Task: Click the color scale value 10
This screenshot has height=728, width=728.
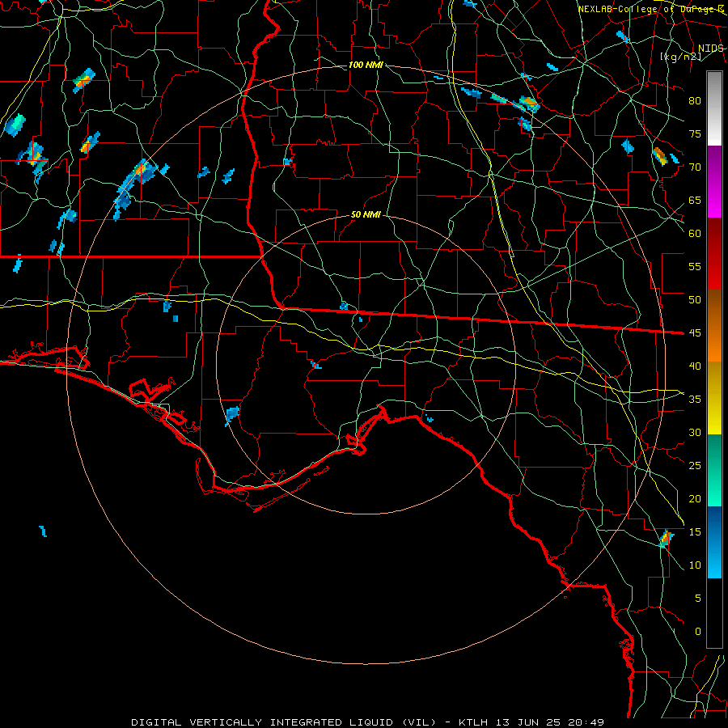Action: pyautogui.click(x=695, y=565)
